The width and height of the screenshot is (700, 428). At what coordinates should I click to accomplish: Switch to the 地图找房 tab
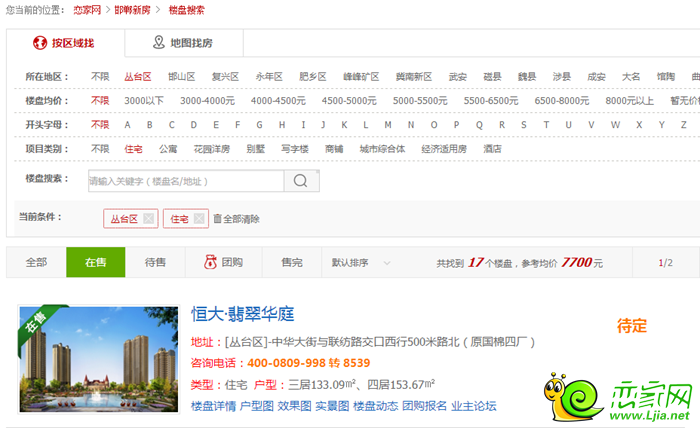(184, 43)
